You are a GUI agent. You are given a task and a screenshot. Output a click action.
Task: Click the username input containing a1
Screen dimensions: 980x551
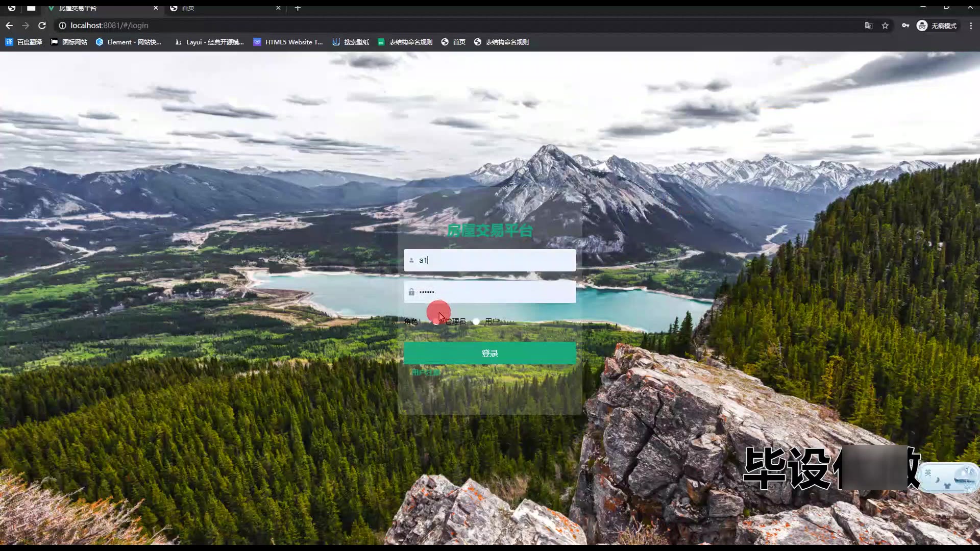click(x=490, y=260)
